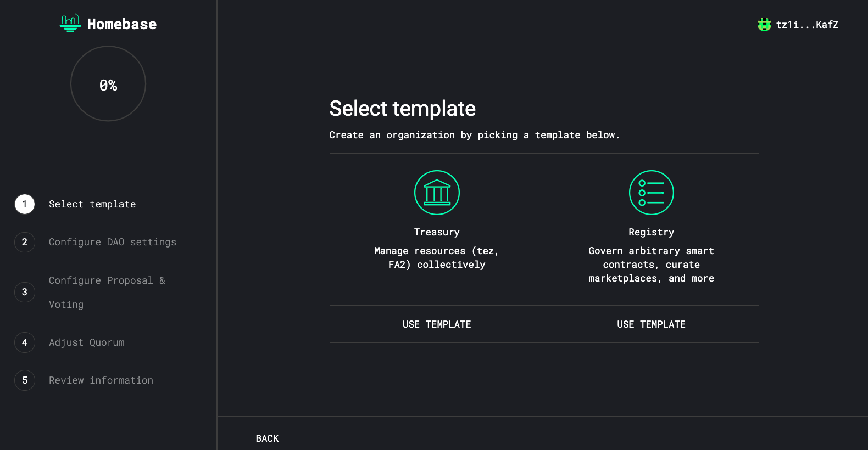The image size is (868, 450).
Task: Open Review information step
Action: [x=101, y=380]
